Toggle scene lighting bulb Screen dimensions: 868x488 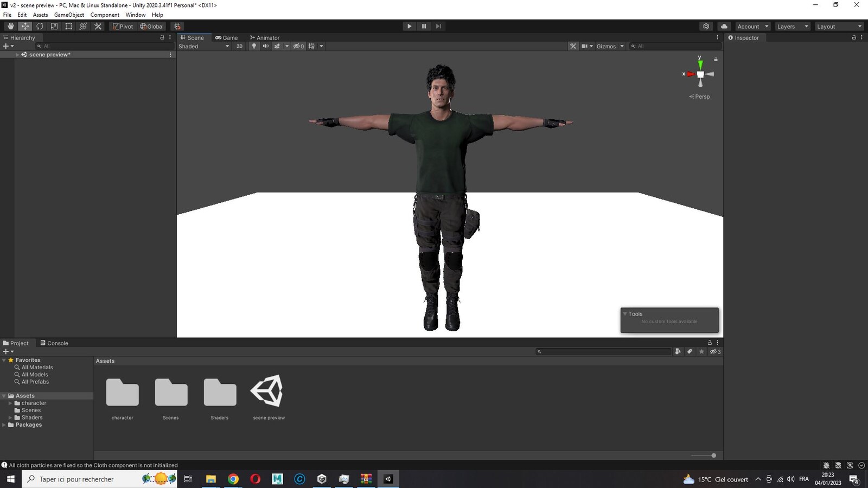click(253, 46)
